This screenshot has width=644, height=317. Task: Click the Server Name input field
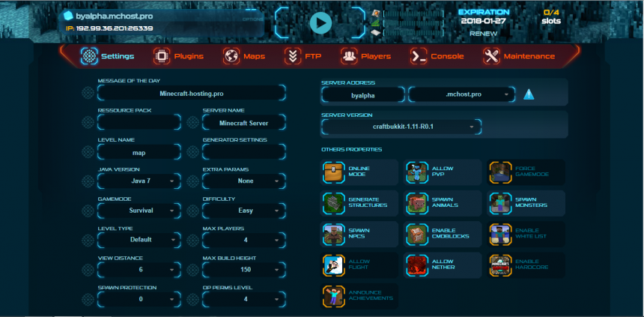[x=244, y=122]
